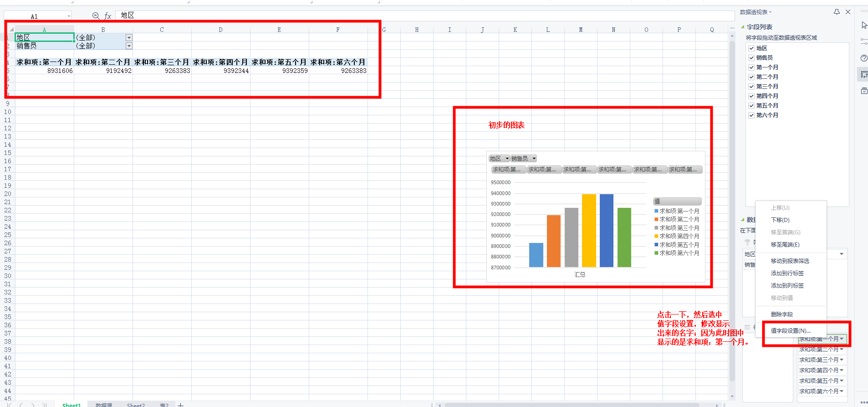
Task: Uncheck the 第四个月 field checkbox
Action: [x=751, y=96]
